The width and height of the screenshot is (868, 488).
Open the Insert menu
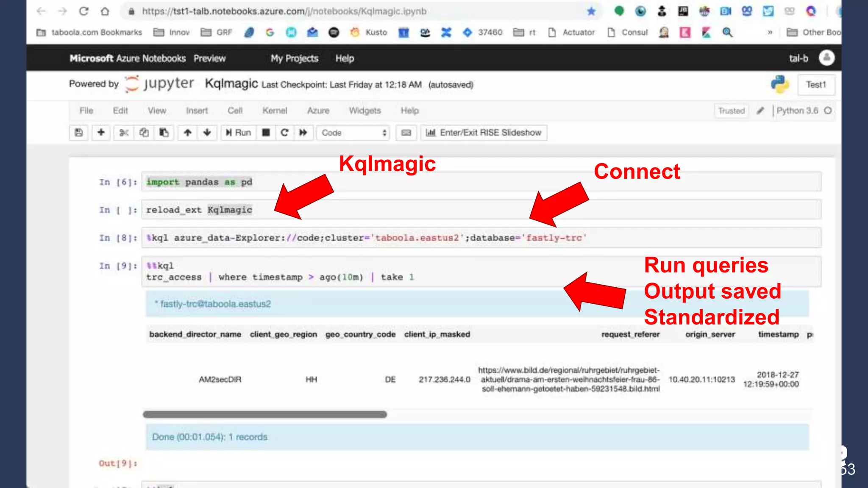[x=197, y=111]
